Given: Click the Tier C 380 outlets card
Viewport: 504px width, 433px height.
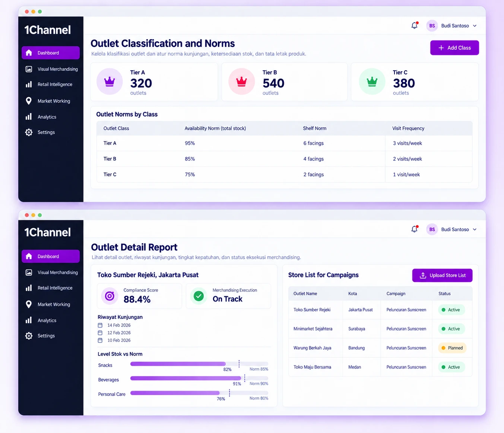Looking at the screenshot, I should [x=415, y=82].
